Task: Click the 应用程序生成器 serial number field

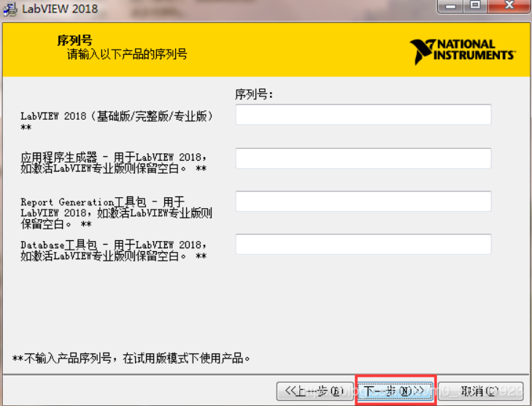Action: click(x=363, y=158)
